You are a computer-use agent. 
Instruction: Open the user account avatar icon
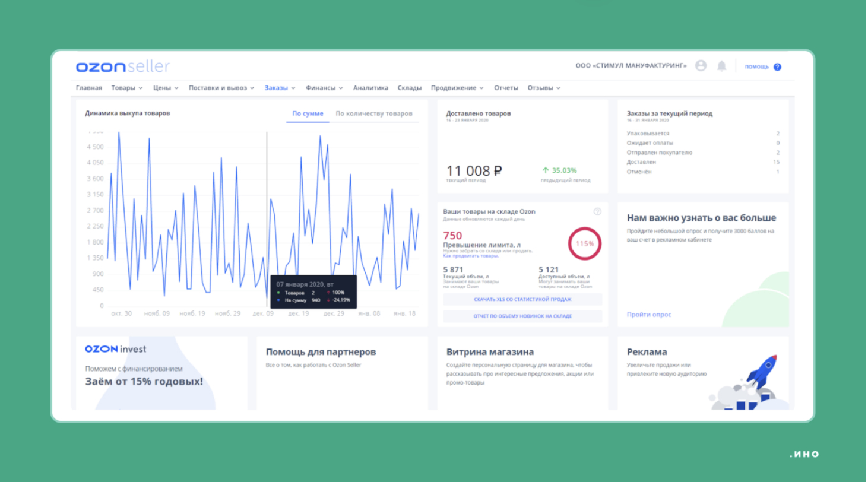[x=701, y=66]
